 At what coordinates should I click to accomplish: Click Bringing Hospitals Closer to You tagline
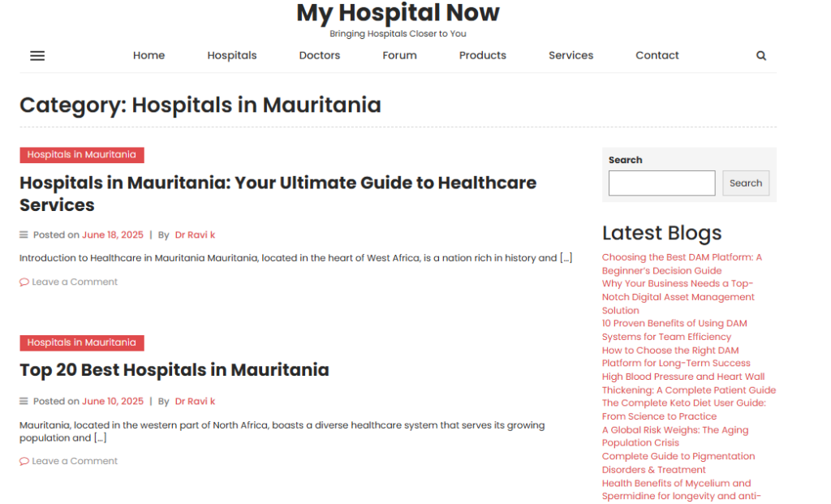tap(398, 34)
